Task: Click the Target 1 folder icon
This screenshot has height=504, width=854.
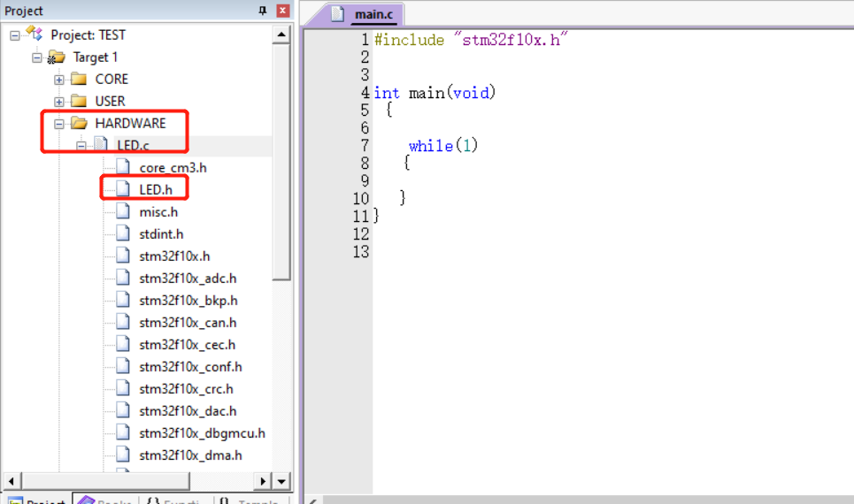Action: (56, 57)
